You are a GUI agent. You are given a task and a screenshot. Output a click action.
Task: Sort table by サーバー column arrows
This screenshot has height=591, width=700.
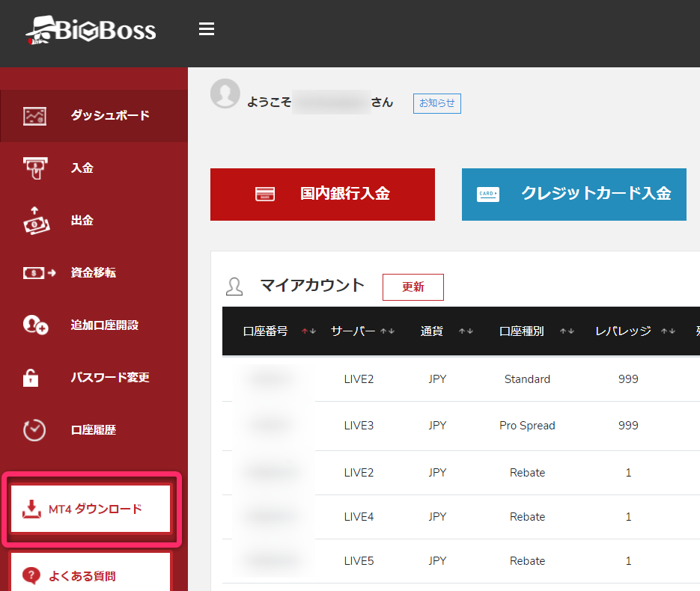point(388,331)
